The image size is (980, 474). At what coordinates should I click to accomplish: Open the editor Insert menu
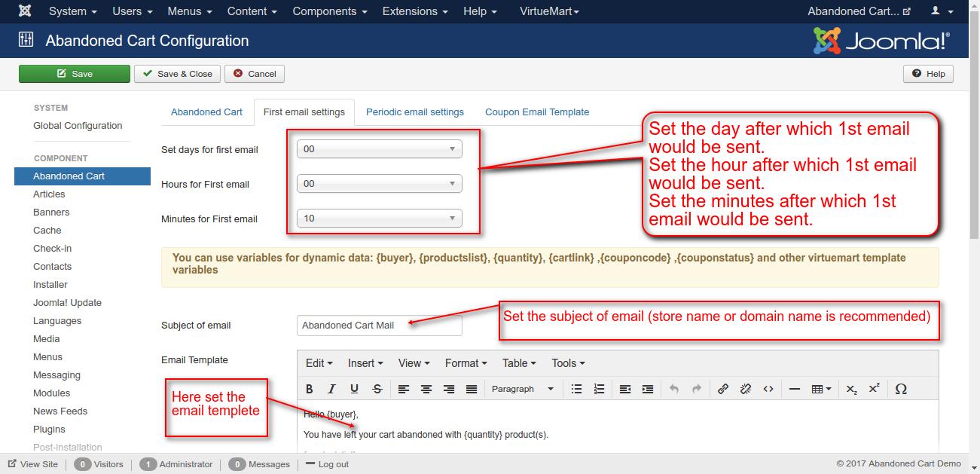pyautogui.click(x=365, y=363)
